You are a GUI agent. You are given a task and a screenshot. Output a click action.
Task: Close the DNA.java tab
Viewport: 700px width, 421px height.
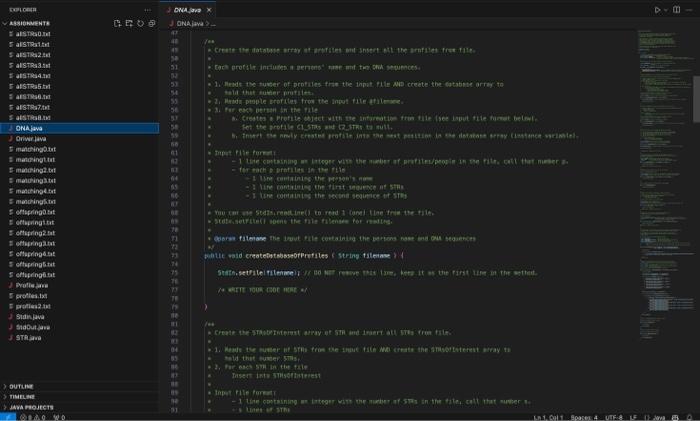coord(209,10)
